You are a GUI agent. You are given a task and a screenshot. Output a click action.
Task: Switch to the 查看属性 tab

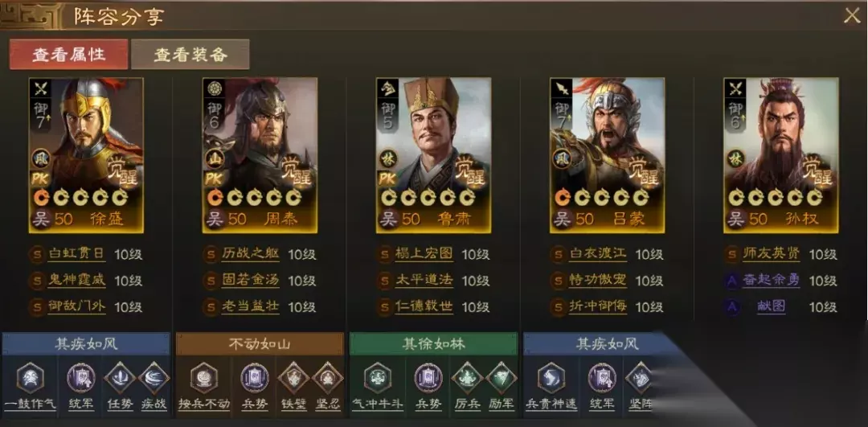pos(68,54)
